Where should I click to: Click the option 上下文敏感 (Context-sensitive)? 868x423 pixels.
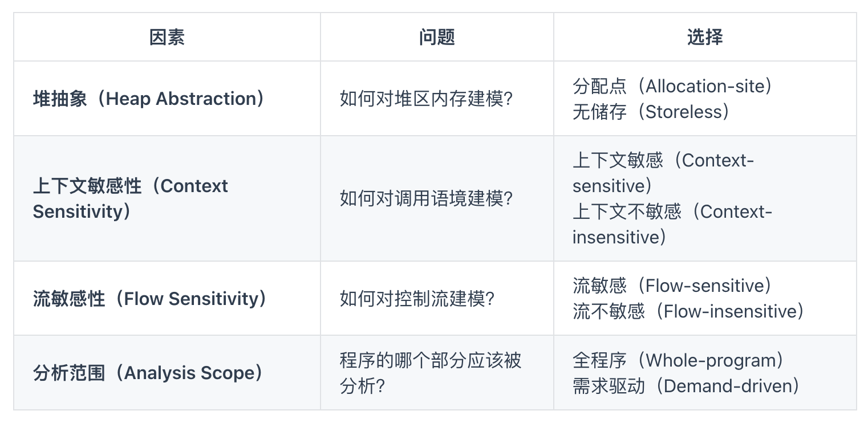tap(663, 173)
